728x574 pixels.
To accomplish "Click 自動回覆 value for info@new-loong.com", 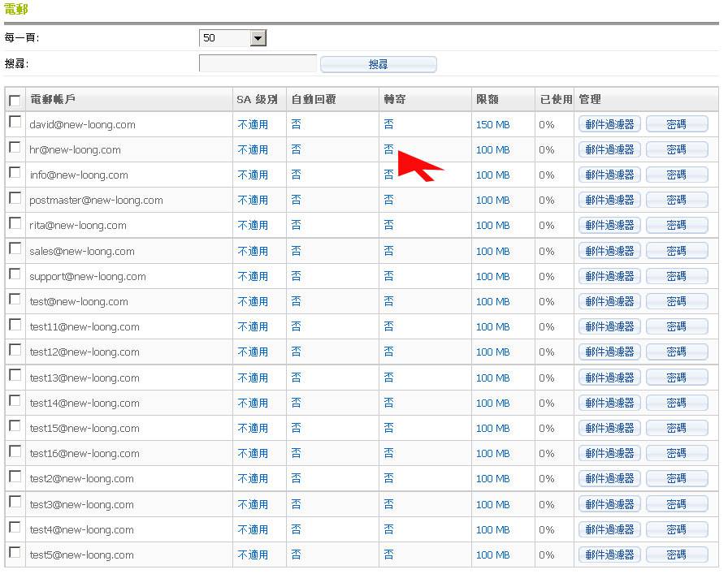I will click(x=296, y=175).
